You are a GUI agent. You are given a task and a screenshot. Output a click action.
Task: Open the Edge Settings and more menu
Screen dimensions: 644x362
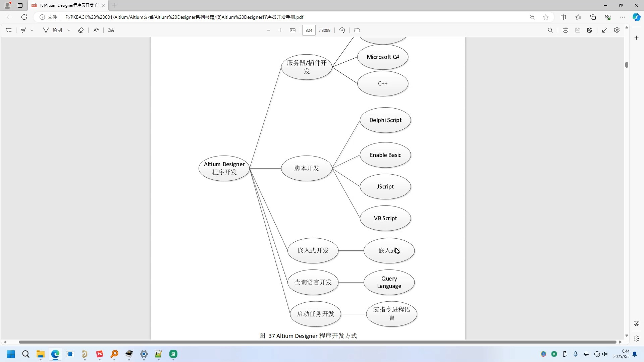pos(623,17)
